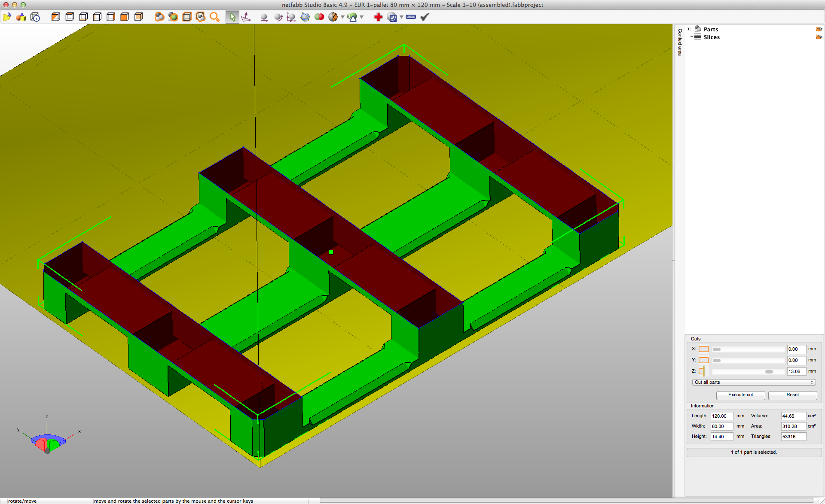Click Execute cut button
825x504 pixels.
(740, 395)
